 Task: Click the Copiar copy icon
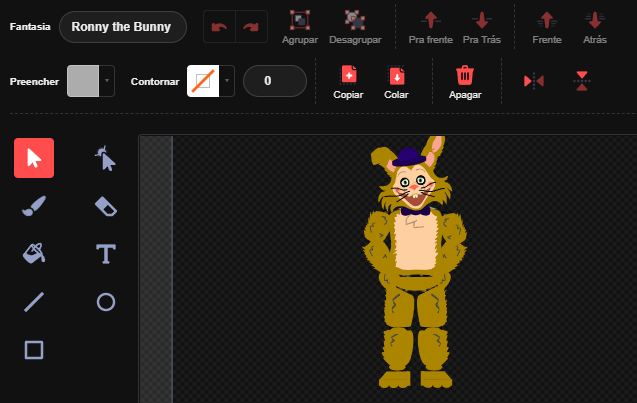click(x=349, y=75)
